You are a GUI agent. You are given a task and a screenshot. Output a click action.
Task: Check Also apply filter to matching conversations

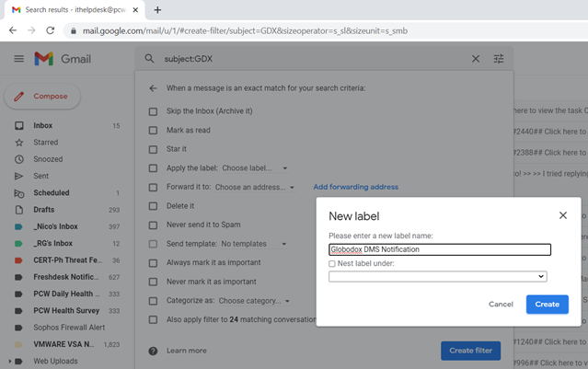(153, 319)
